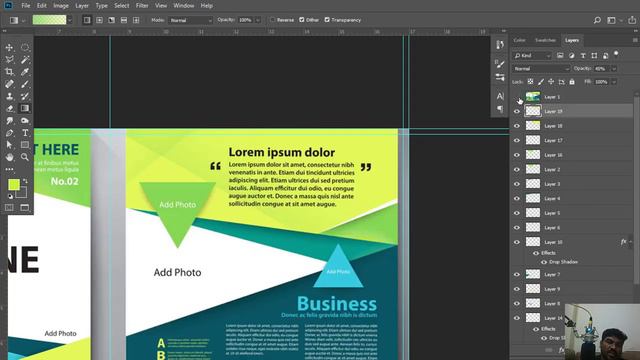Viewport: 640px width, 360px height.
Task: Filter layers by type (T) icon
Action: pos(583,56)
